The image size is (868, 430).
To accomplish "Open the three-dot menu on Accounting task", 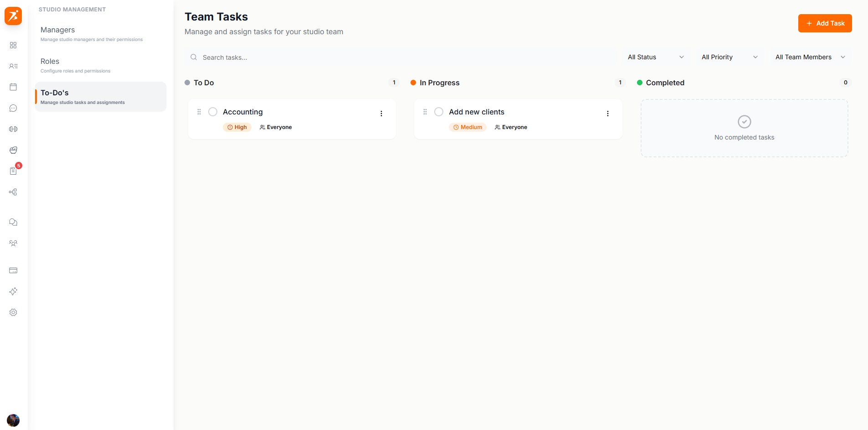I will point(381,114).
